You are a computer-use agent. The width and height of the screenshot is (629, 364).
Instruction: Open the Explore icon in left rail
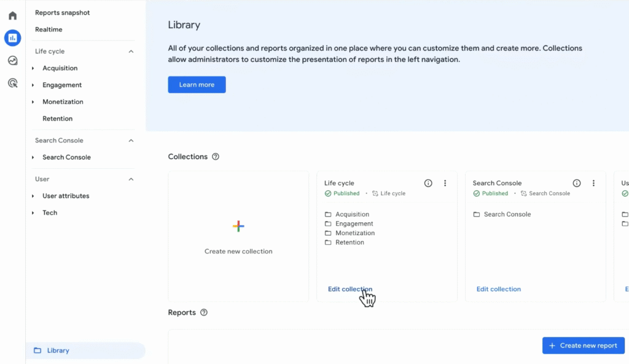13,61
